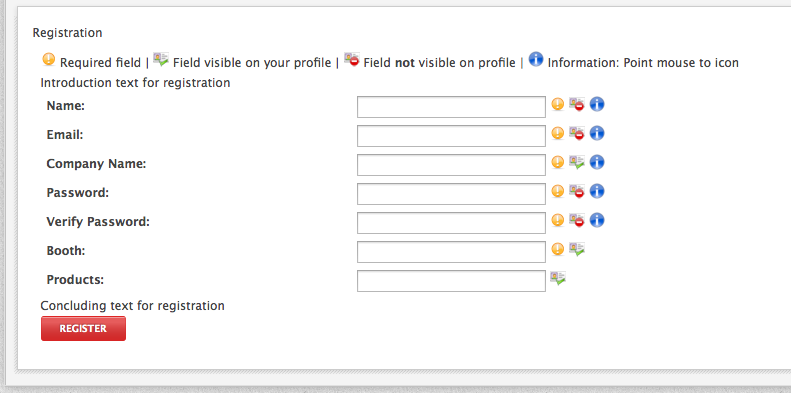Click the blue info icon beside Email field
This screenshot has width=791, height=393.
pos(597,133)
